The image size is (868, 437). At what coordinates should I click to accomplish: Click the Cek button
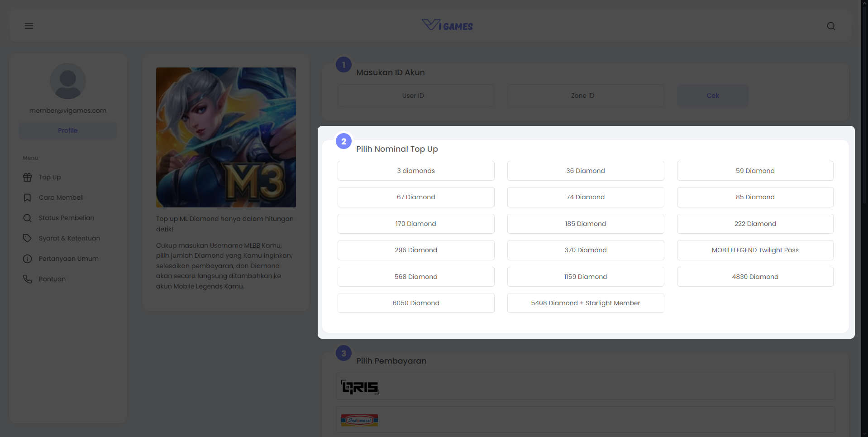coord(713,96)
